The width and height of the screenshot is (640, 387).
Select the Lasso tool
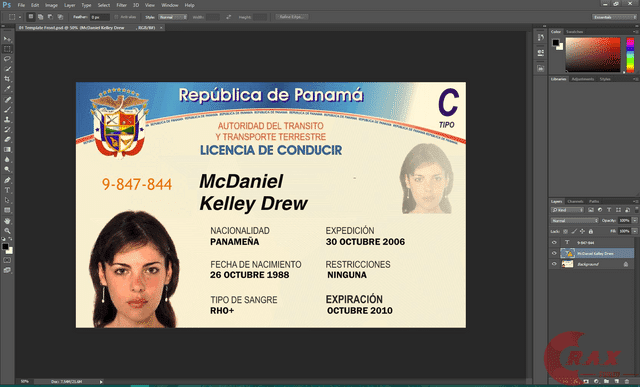[7, 59]
